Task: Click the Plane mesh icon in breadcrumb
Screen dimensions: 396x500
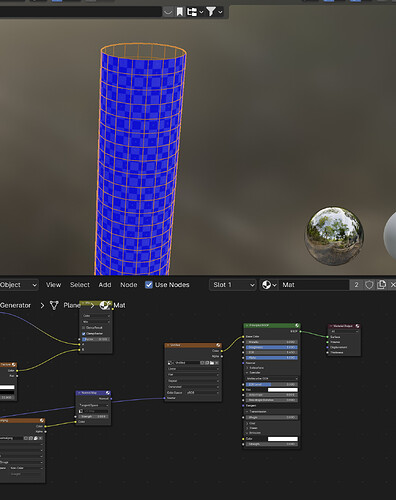Action: pos(54,305)
